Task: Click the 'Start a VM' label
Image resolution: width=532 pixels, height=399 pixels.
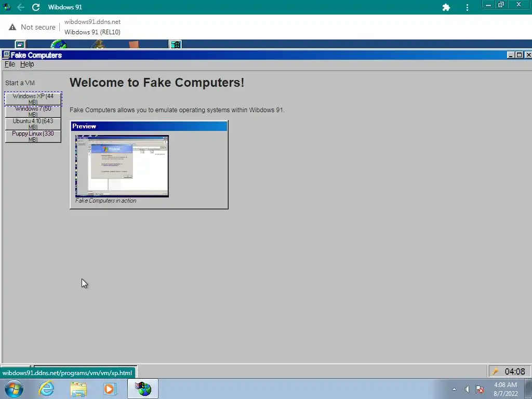Action: (20, 83)
